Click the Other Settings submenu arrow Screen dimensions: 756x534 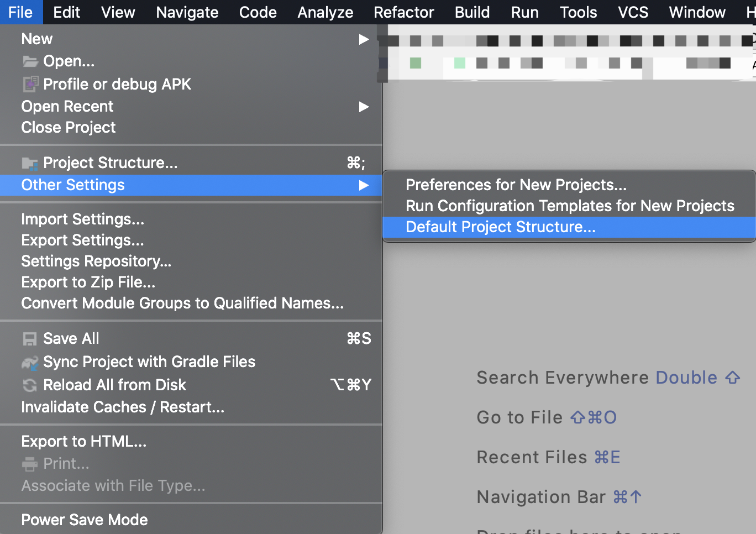tap(364, 185)
